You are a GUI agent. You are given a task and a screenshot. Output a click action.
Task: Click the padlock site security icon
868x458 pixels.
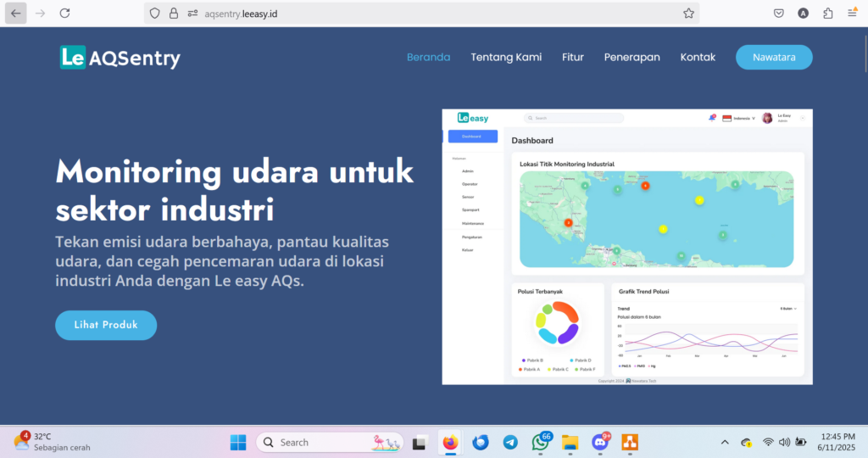174,14
